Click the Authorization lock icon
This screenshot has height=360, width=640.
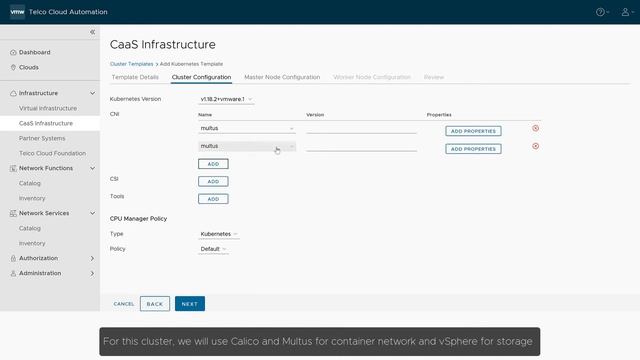click(13, 258)
